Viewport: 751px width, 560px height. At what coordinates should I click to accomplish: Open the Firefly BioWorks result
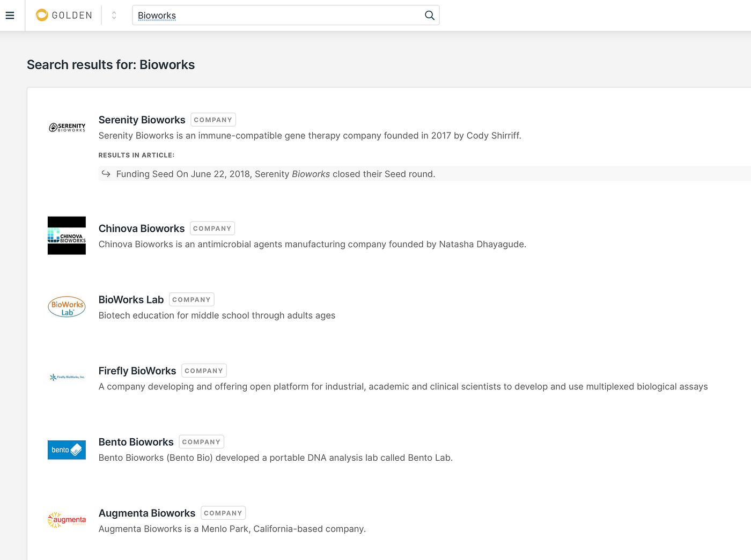coord(137,371)
